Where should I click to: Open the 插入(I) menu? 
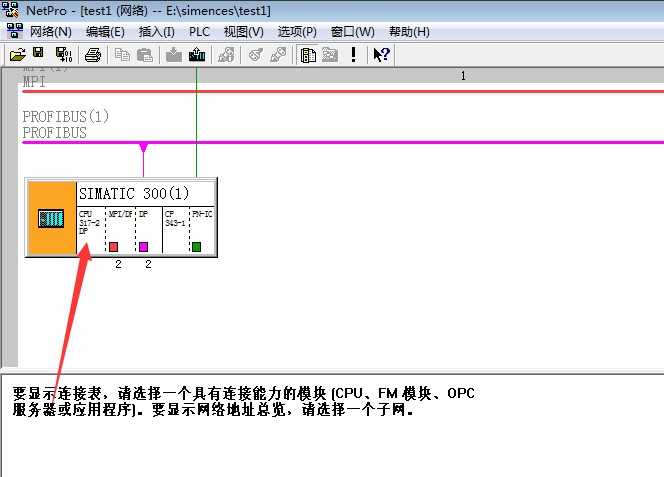click(156, 32)
